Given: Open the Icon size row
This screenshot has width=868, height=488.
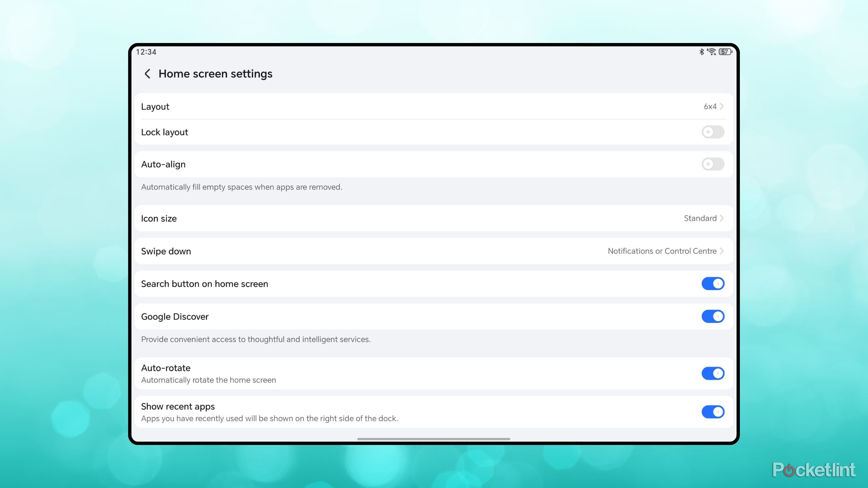Looking at the screenshot, I should [434, 218].
